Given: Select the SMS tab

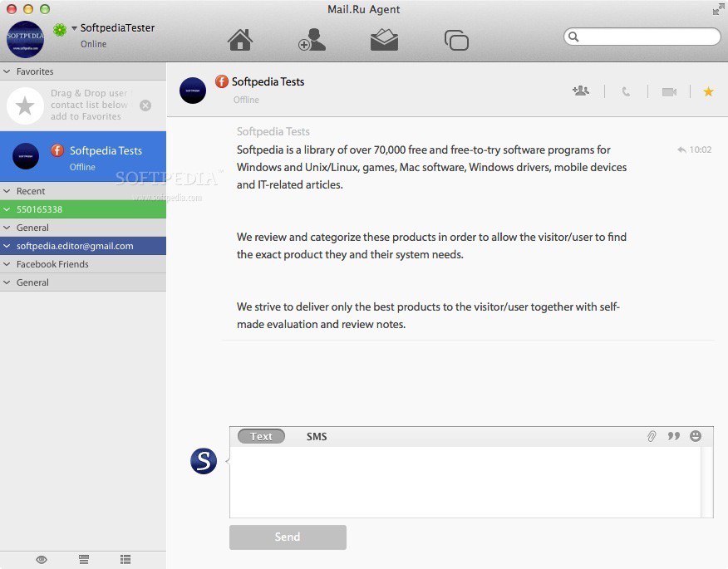Looking at the screenshot, I should (317, 437).
